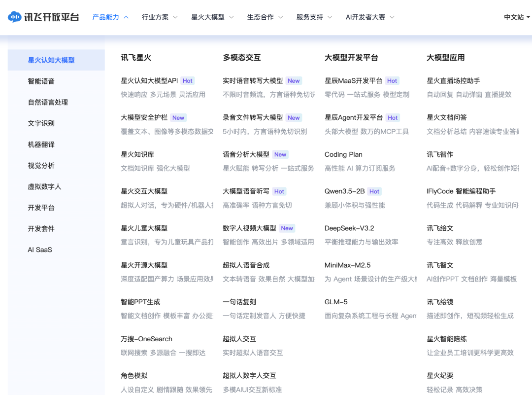Click the 大模型开发平台 column heading

(351, 58)
